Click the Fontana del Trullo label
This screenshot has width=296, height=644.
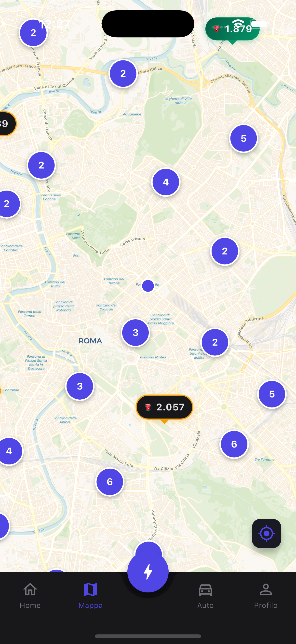click(x=55, y=284)
